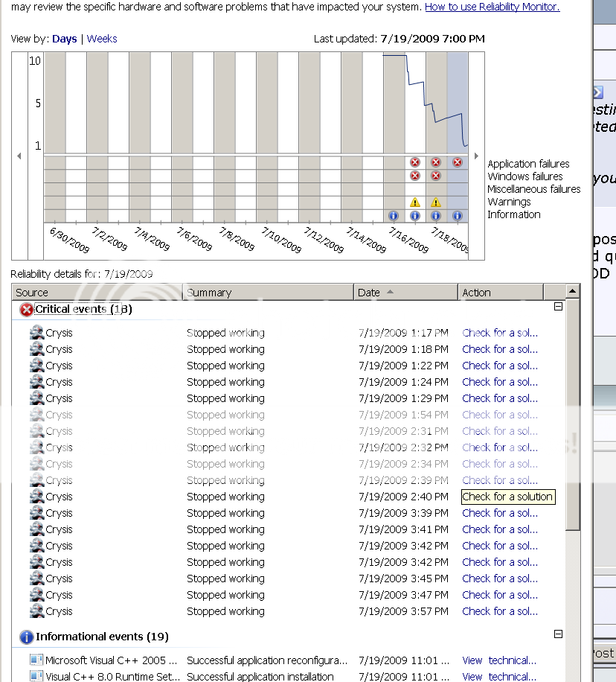Screen dimensions: 616x682
Task: Click the Microsoft Visual C++ 2005 row icon
Action: [36, 660]
